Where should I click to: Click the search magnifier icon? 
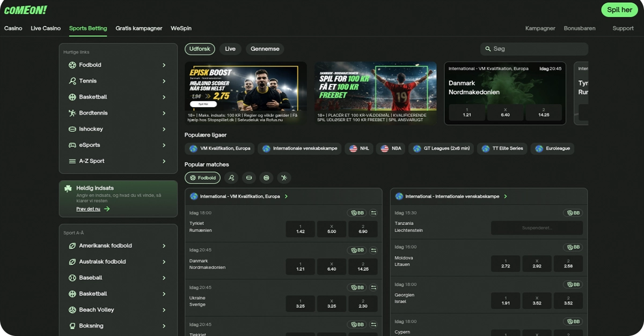click(488, 49)
